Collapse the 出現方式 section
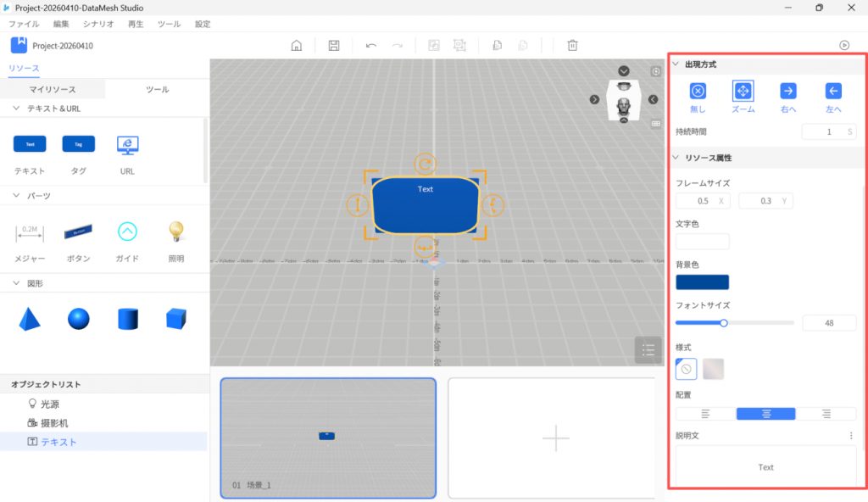Screen dimensions: 868x502 point(676,64)
